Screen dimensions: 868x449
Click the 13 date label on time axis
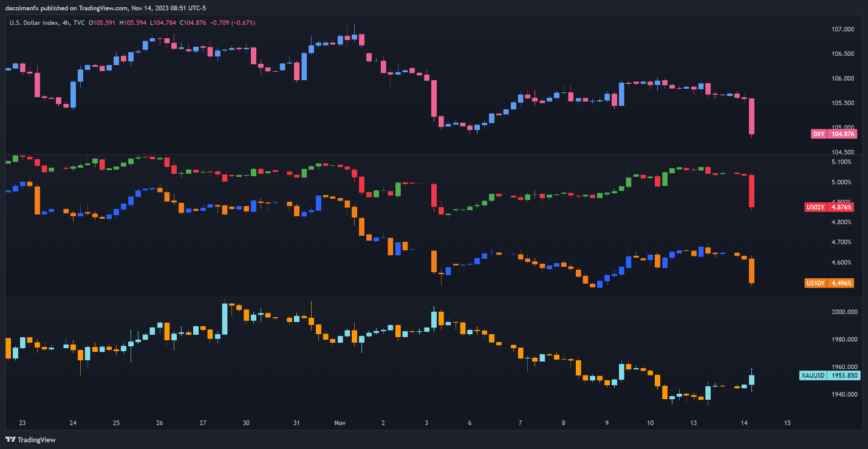pos(693,422)
